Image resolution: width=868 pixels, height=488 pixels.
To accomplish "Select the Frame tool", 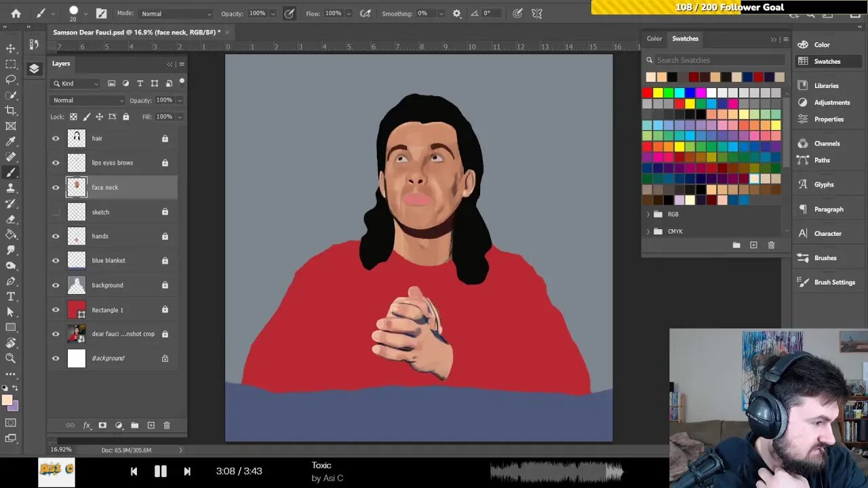I will point(11,126).
